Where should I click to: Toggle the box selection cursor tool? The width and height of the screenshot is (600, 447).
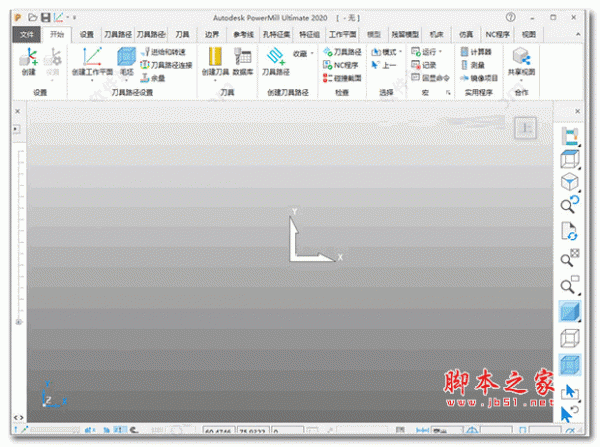[x=570, y=392]
